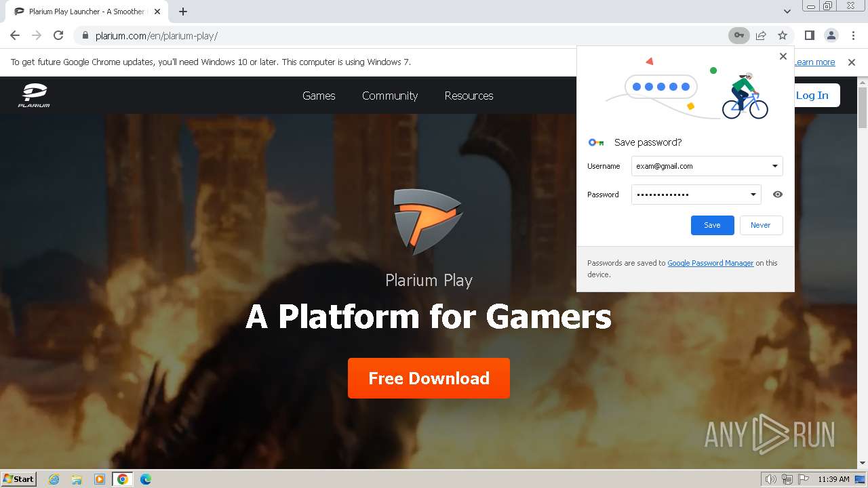Go back to the previous page
Image resolution: width=868 pixels, height=488 pixels.
pyautogui.click(x=15, y=35)
